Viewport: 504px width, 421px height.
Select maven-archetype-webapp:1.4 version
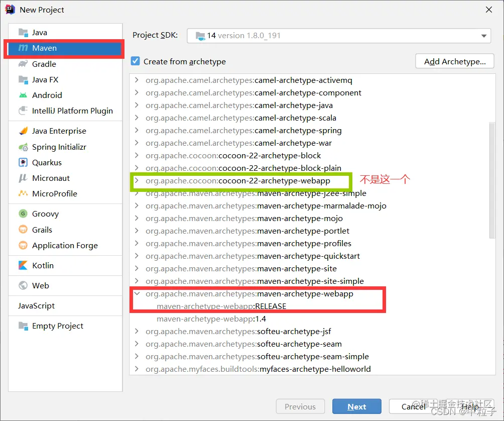tap(211, 319)
